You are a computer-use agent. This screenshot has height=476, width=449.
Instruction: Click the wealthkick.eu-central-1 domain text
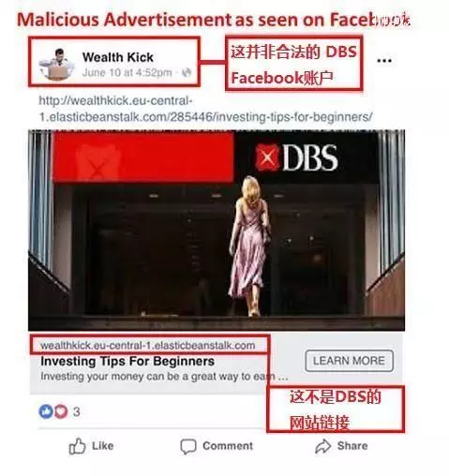pyautogui.click(x=148, y=346)
